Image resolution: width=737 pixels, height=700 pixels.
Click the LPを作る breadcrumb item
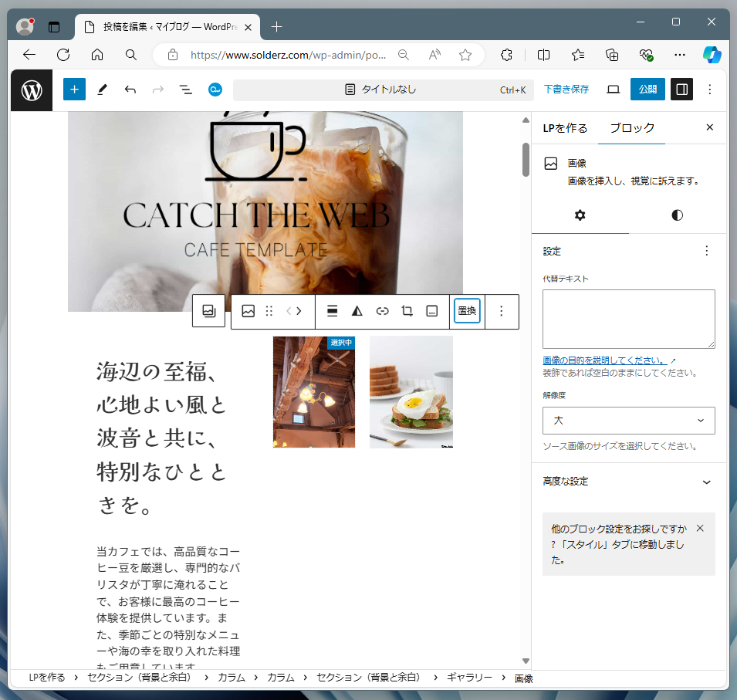click(x=47, y=678)
